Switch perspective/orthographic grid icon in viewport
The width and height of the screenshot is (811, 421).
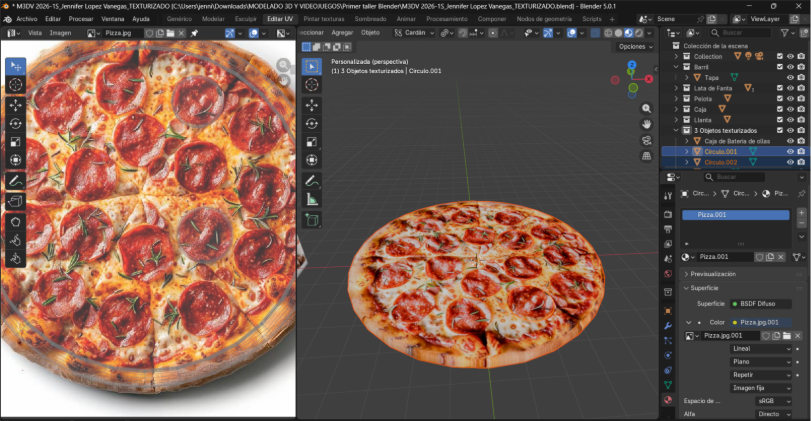[646, 156]
